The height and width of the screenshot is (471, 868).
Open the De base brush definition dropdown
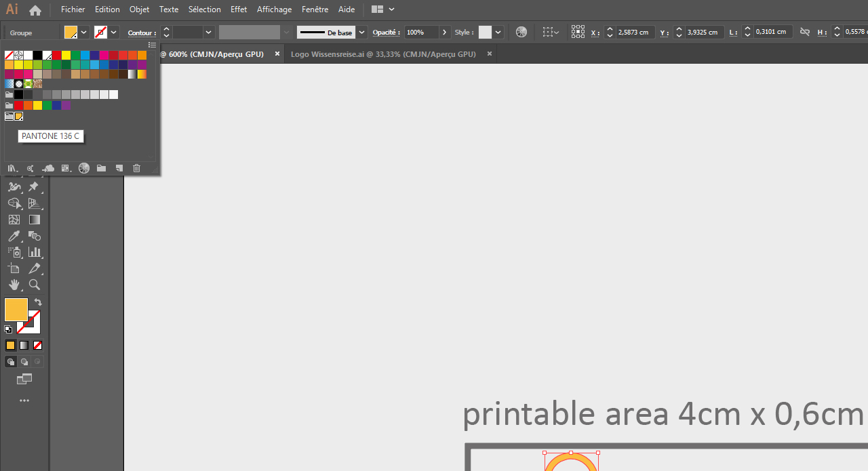coord(362,32)
